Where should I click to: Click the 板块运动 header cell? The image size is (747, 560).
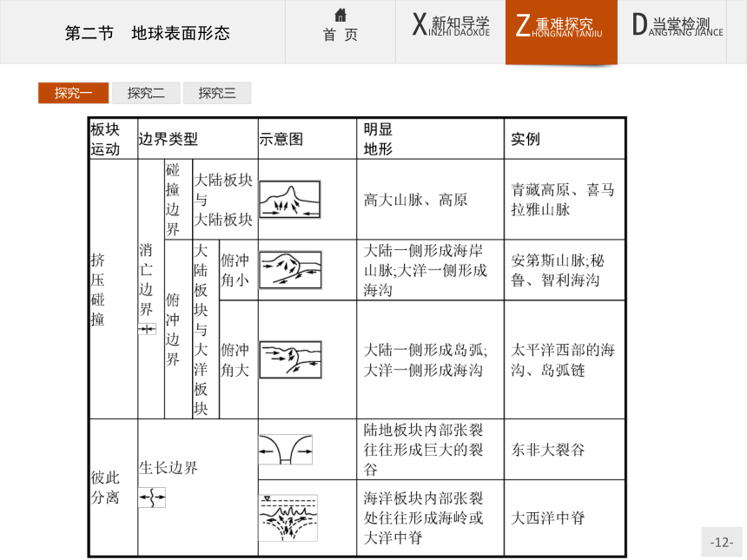click(114, 139)
